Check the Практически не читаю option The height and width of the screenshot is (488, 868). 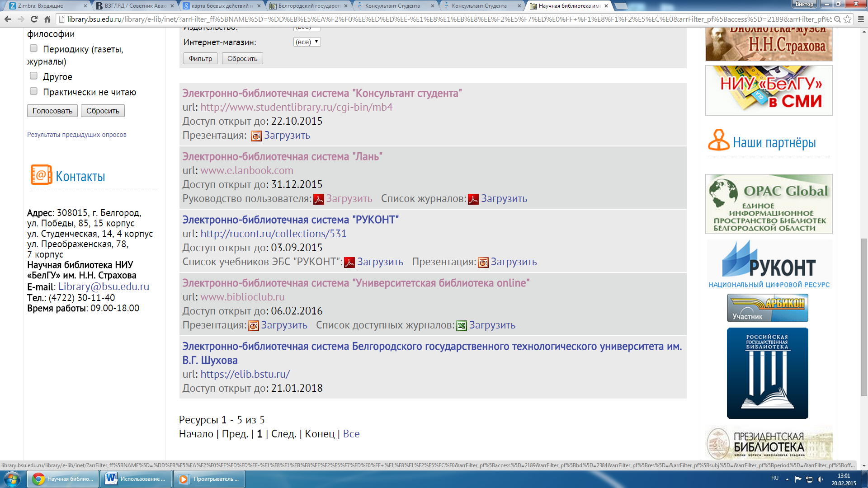(x=33, y=91)
